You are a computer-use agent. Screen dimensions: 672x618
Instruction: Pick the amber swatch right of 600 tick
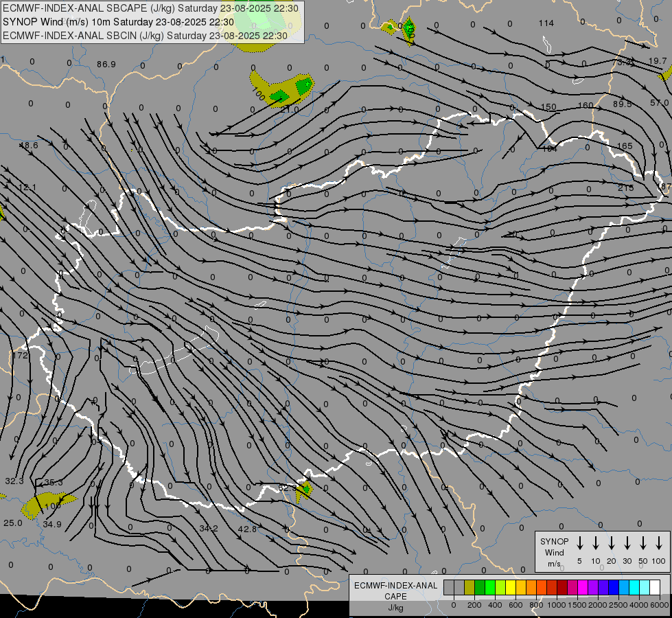[521, 588]
